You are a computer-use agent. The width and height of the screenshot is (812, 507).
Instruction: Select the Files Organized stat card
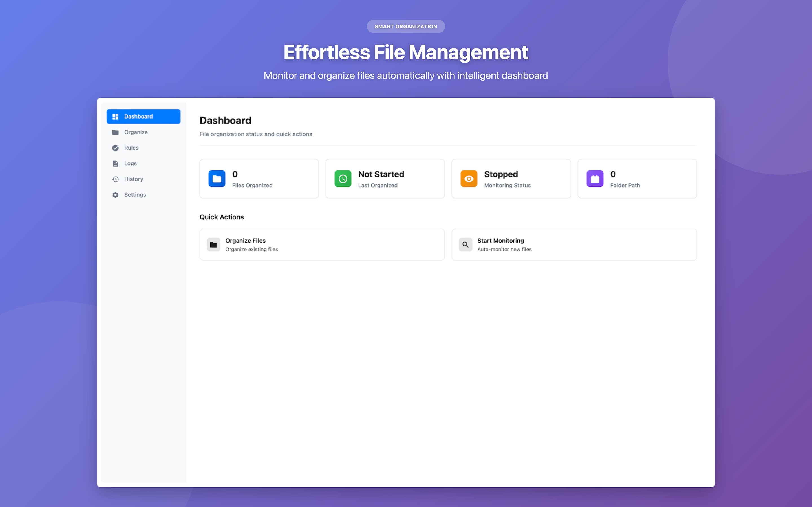click(x=259, y=178)
